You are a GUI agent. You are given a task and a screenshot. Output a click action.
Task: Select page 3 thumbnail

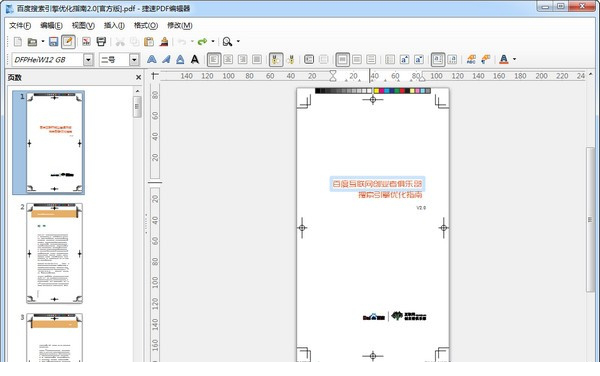[54, 337]
